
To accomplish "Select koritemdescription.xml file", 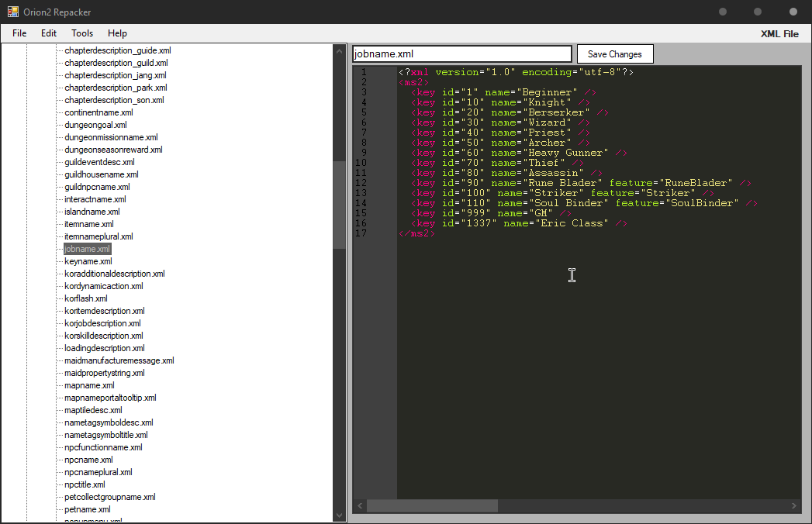I will coord(104,311).
